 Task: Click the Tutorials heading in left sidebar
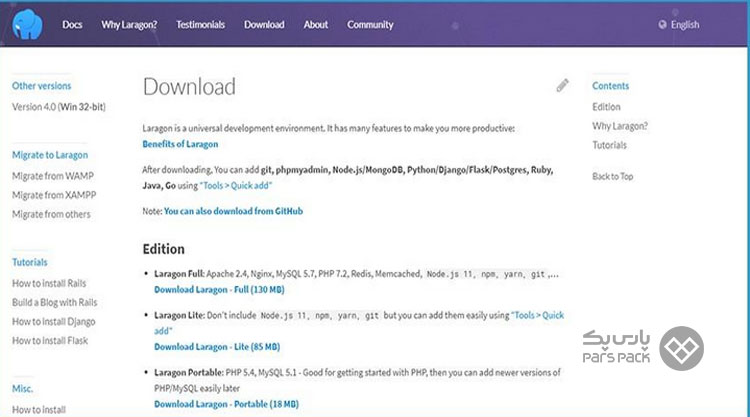[x=30, y=262]
